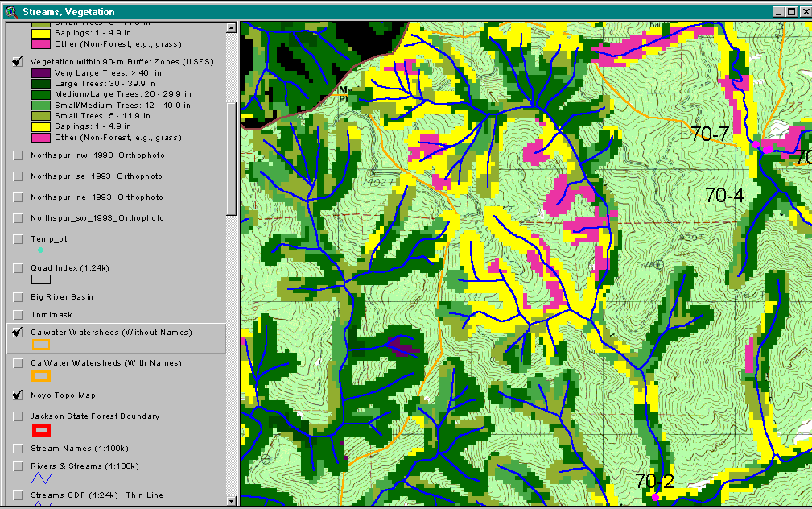Viewport: 812px width, 509px height.
Task: Select the 'Vegetation within 90-m Buffer Zones (USFS)' theme name
Action: [122, 62]
